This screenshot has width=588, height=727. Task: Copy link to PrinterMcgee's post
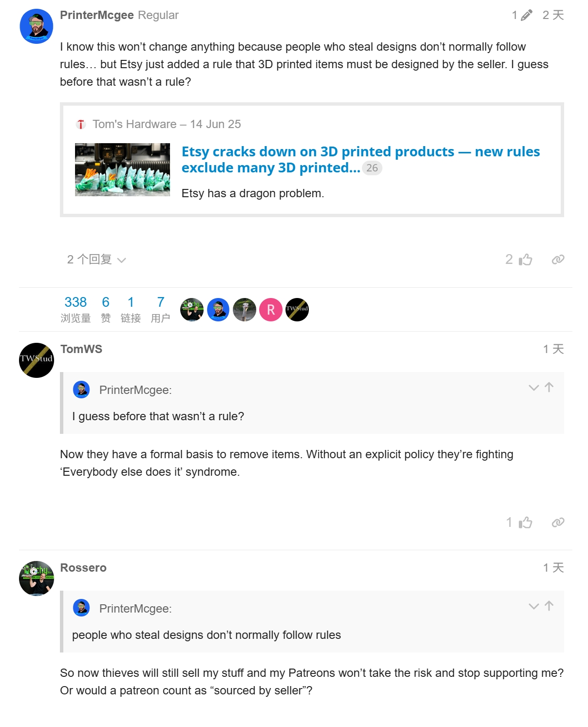click(x=558, y=260)
